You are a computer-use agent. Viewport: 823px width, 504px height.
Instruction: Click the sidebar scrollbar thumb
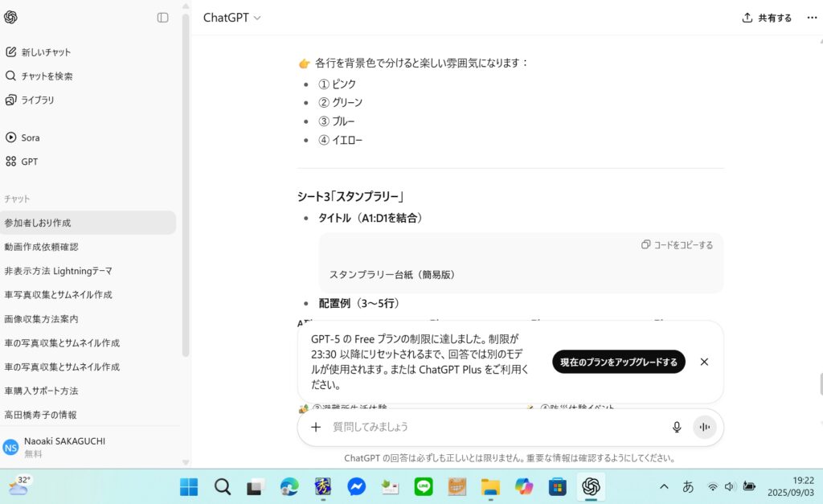tap(186, 186)
